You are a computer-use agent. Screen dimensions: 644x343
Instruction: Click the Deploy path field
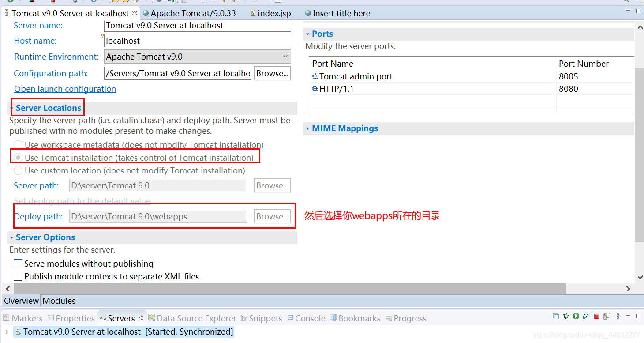coord(158,216)
